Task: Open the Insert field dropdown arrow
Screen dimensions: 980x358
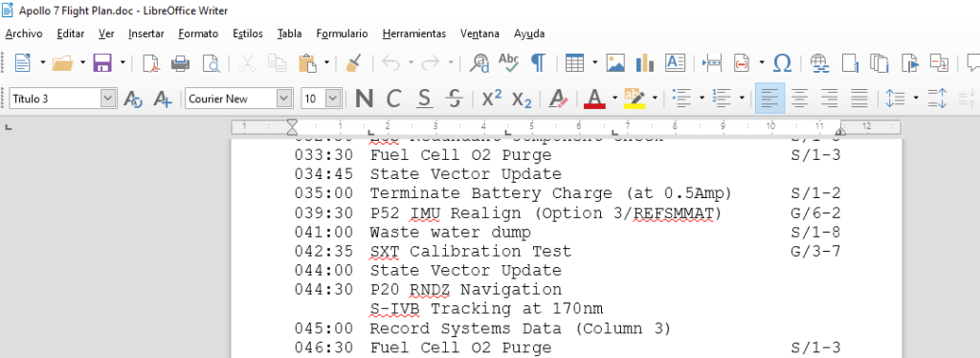Action: pos(762,62)
